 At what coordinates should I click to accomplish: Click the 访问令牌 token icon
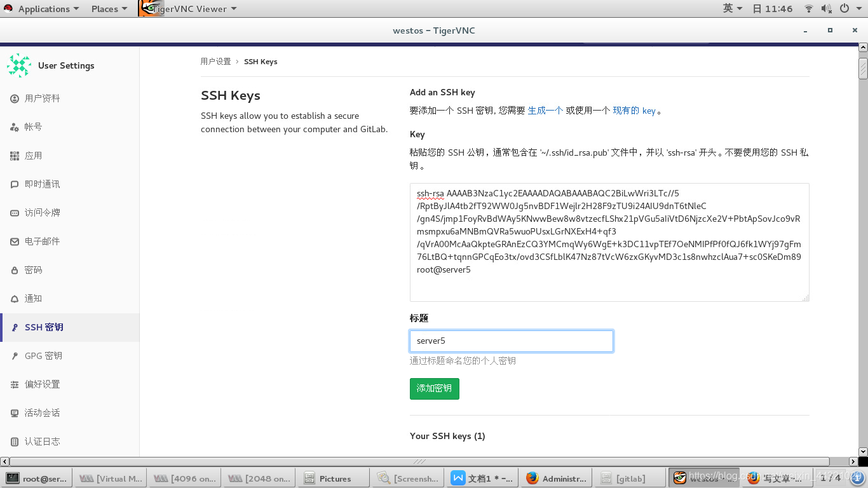pos(15,213)
